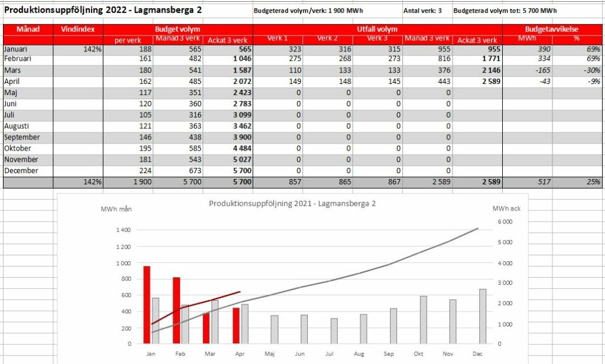
Task: Select the Budgetavvikelse header cell
Action: [x=552, y=29]
